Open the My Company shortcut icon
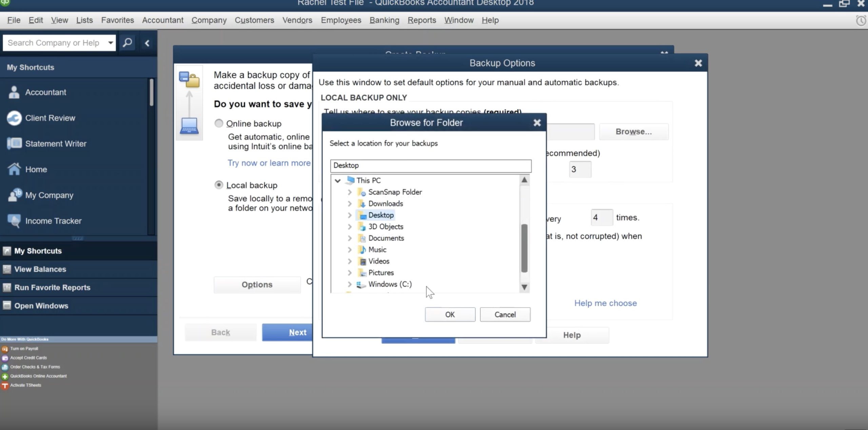The height and width of the screenshot is (430, 868). 15,195
